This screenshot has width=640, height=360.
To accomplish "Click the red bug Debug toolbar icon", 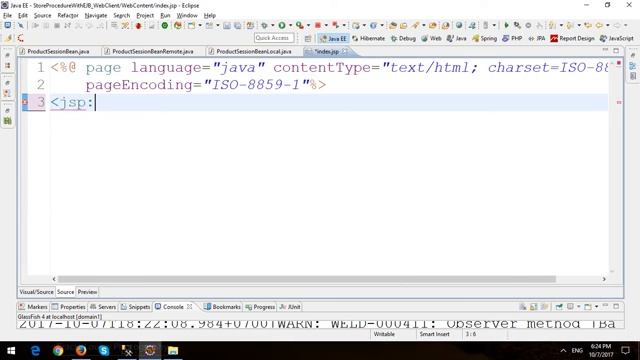I will click(x=138, y=26).
